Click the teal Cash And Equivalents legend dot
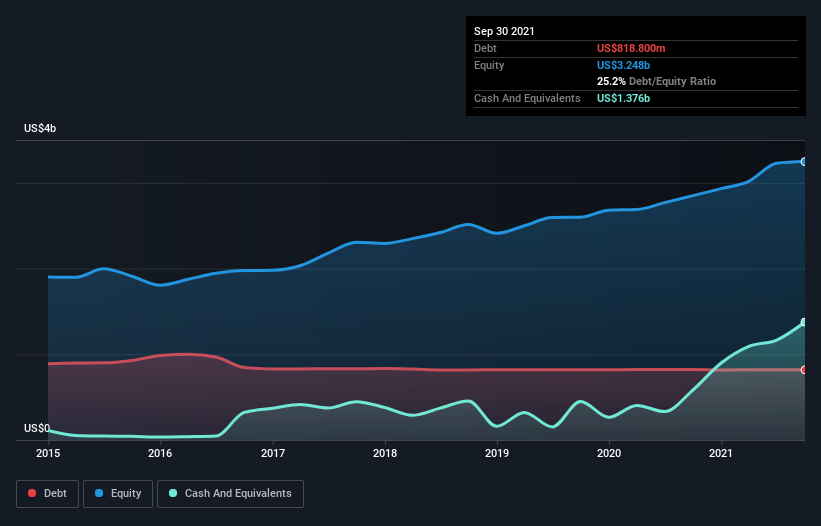The image size is (821, 526). 173,493
